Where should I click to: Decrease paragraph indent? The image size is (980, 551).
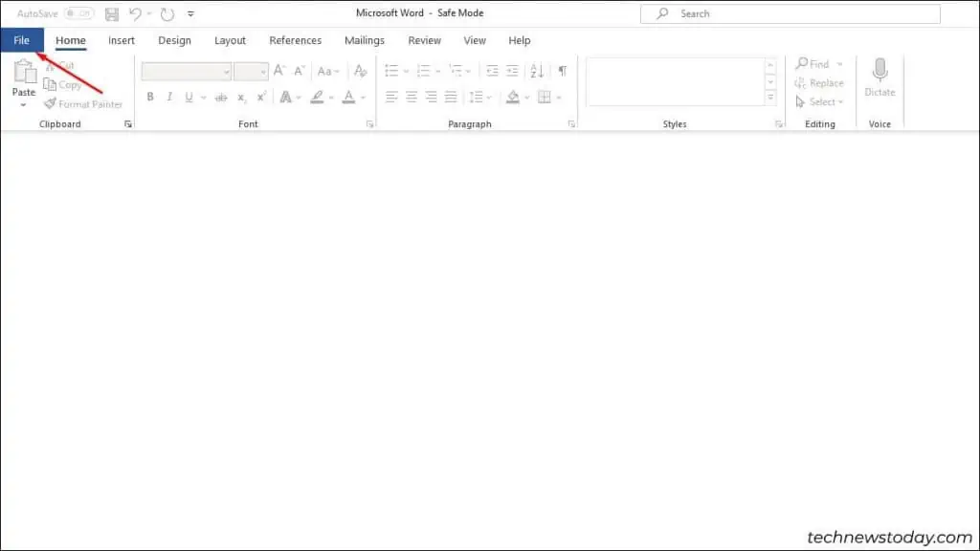pos(493,71)
